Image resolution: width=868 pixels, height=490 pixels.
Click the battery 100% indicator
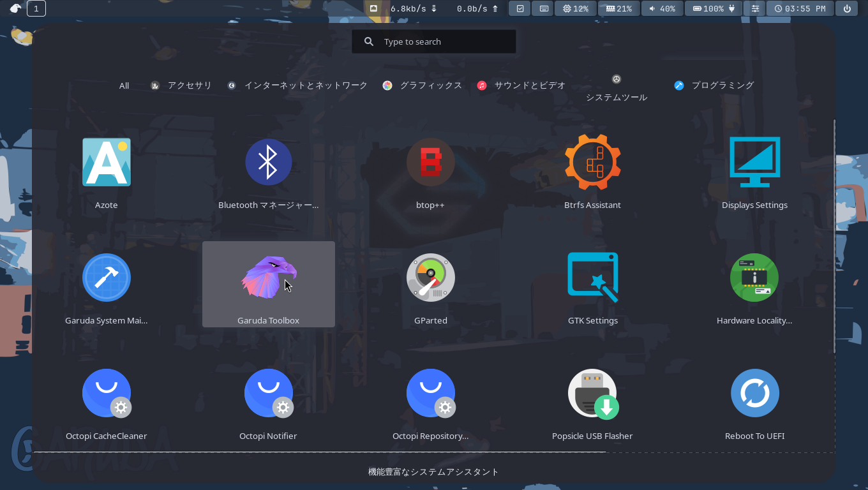point(714,8)
